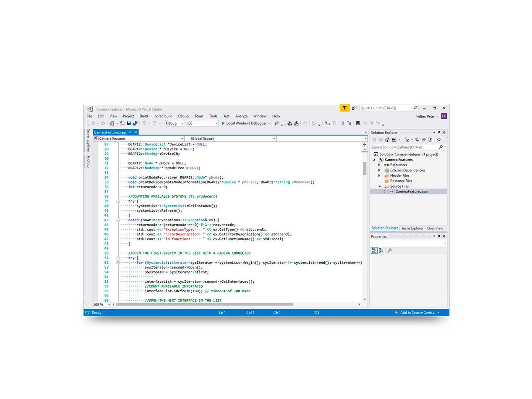Screen dimensions: 532x399
Task: Open the x86 platform dropdown
Action: (202, 123)
